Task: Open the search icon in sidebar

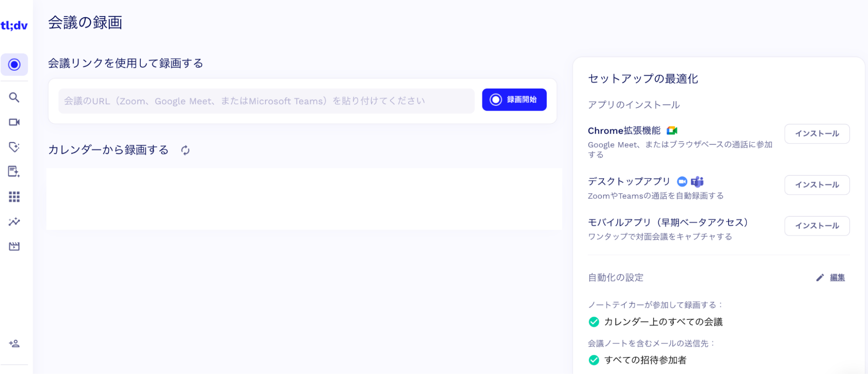Action: [x=14, y=98]
